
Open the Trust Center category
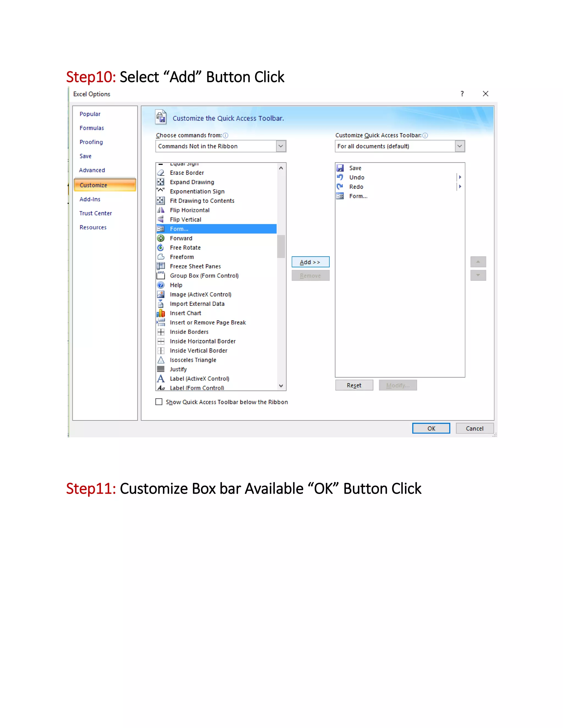coord(95,213)
